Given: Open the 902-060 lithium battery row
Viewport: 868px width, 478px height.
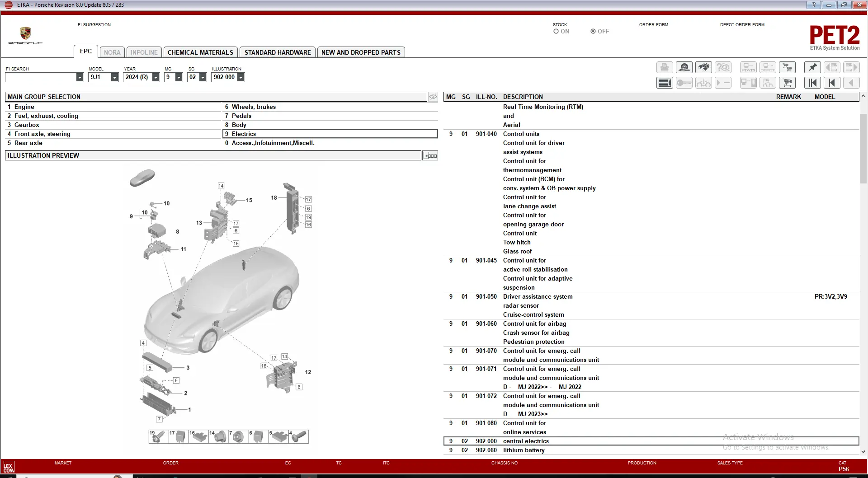Looking at the screenshot, I should (524, 450).
